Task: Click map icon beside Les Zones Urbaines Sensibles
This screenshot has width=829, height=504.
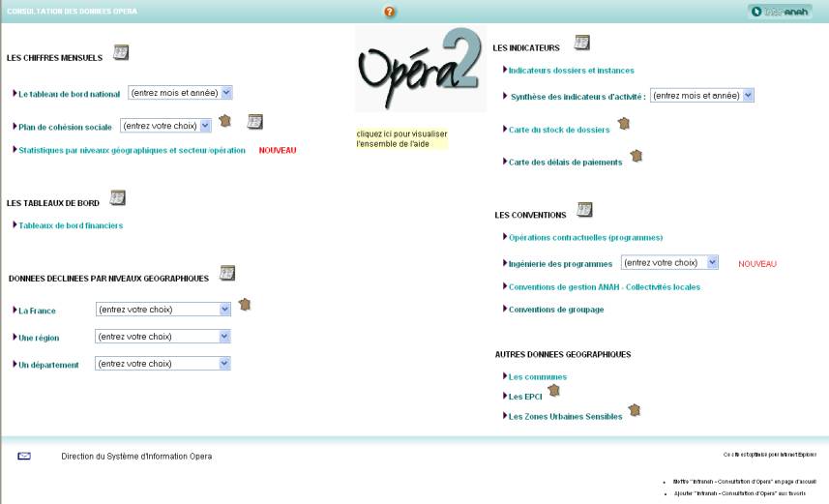Action: click(635, 410)
